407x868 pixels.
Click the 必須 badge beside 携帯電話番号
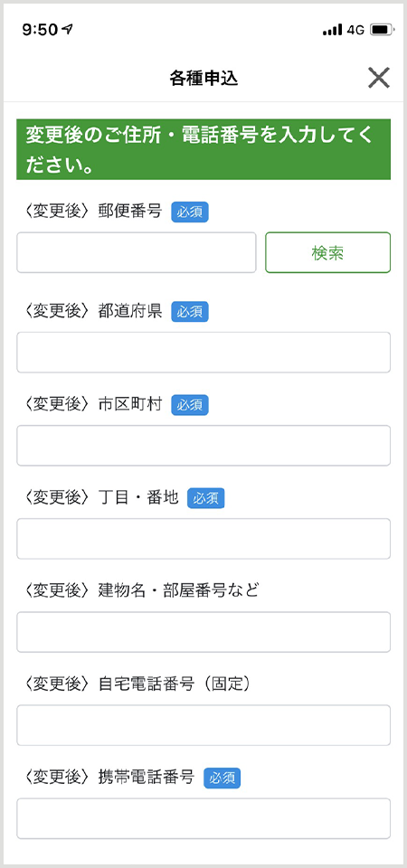pos(222,778)
